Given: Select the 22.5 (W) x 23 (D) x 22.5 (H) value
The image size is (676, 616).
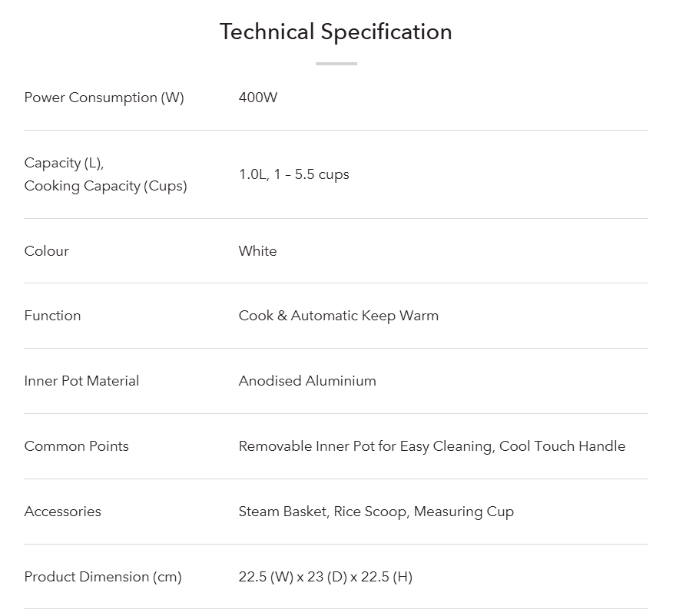Looking at the screenshot, I should 326,577.
